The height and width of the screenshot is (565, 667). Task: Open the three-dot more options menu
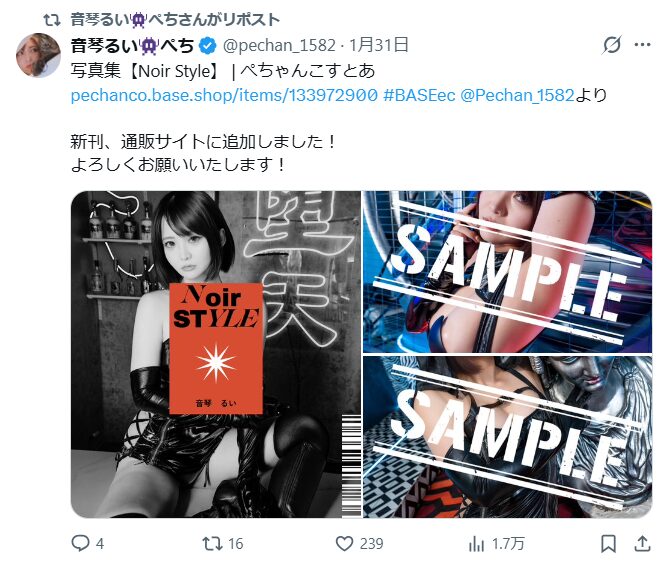642,44
